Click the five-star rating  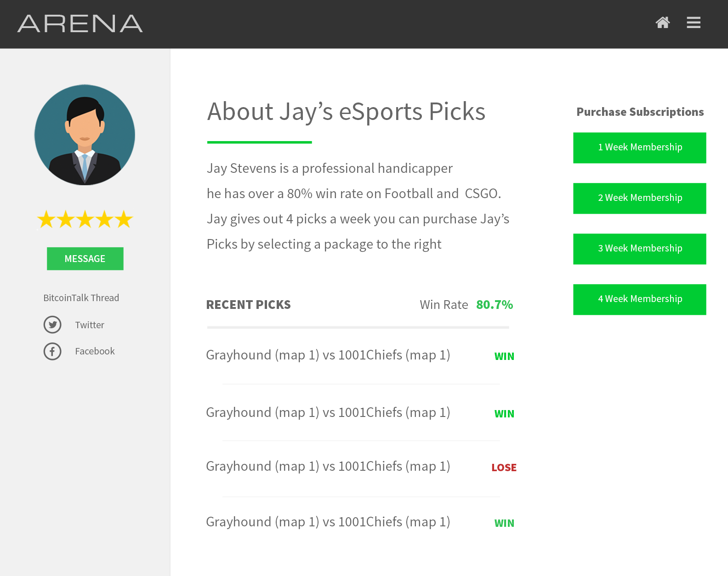(x=85, y=220)
